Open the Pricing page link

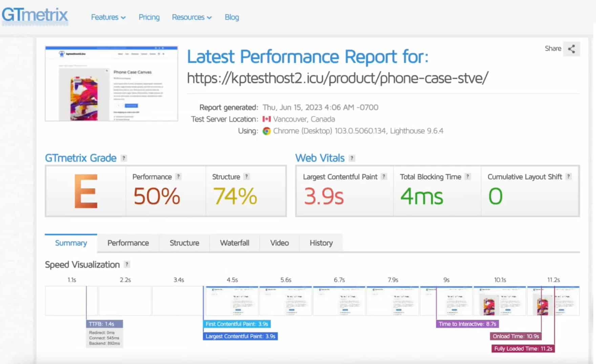[x=149, y=17]
